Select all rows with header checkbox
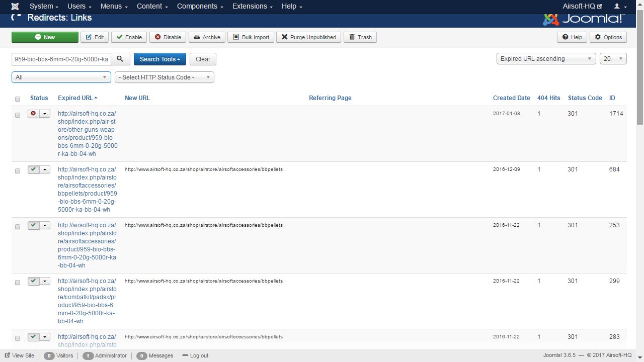 18,99
